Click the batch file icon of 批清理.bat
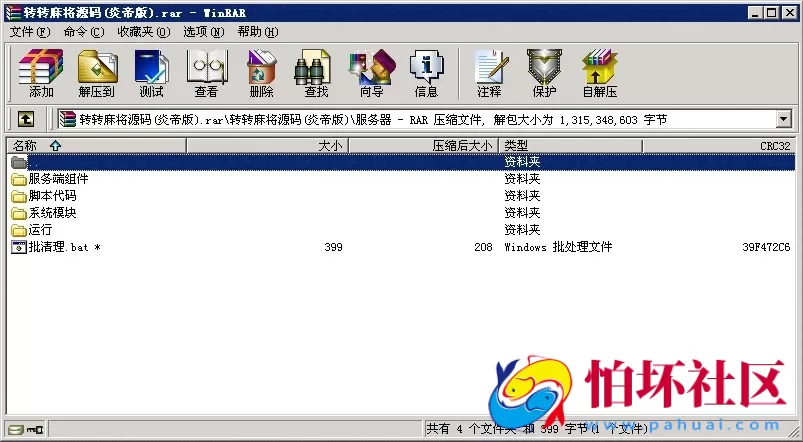 (19, 247)
